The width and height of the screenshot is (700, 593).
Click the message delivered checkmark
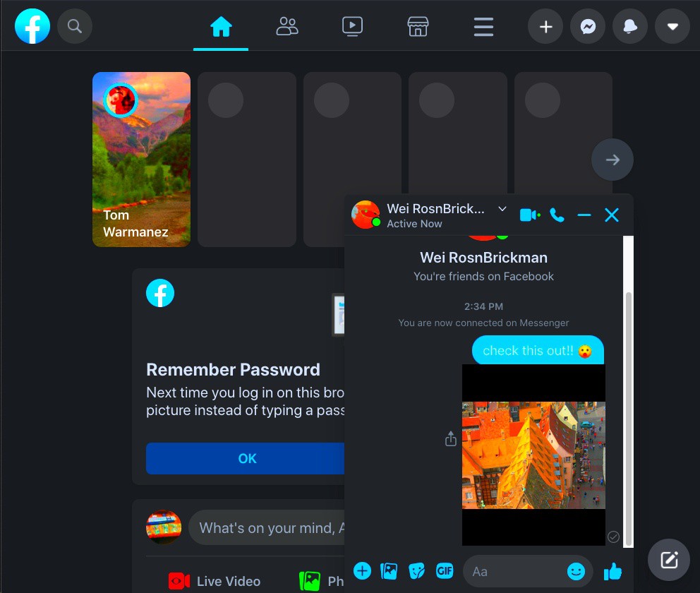(613, 537)
